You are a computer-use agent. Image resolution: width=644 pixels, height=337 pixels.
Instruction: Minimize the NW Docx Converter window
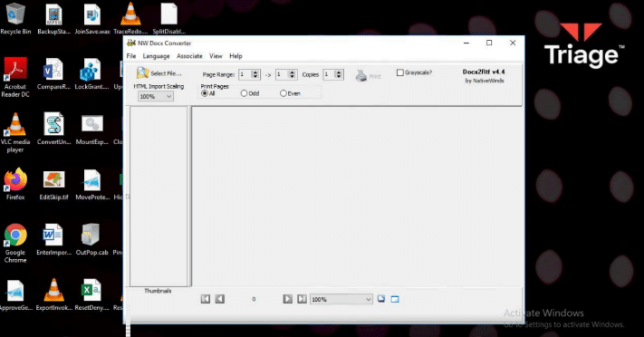pyautogui.click(x=466, y=43)
